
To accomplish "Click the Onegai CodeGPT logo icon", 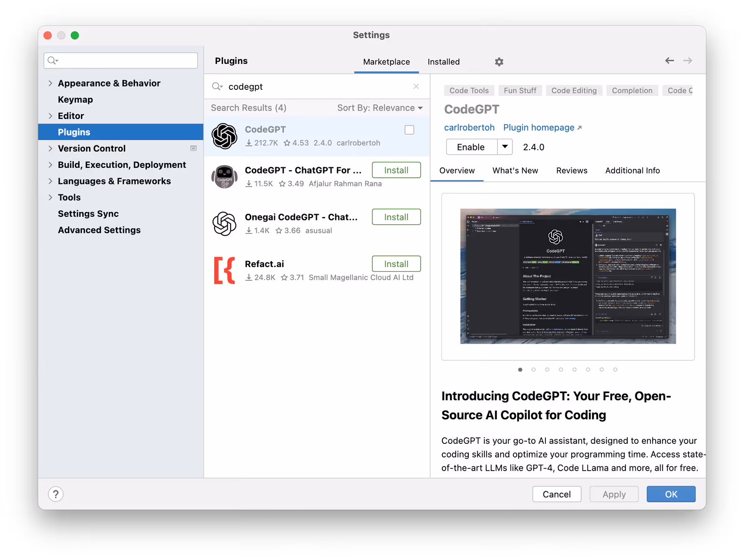I will click(224, 224).
